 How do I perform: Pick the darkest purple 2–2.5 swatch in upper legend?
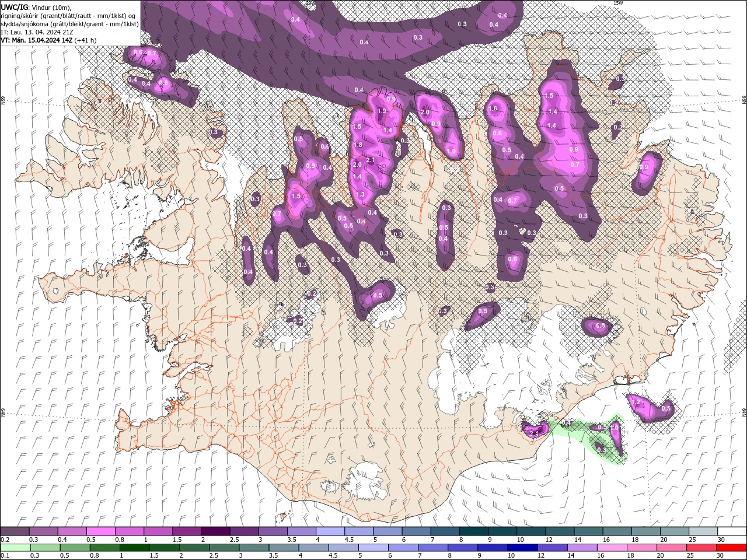215,531
